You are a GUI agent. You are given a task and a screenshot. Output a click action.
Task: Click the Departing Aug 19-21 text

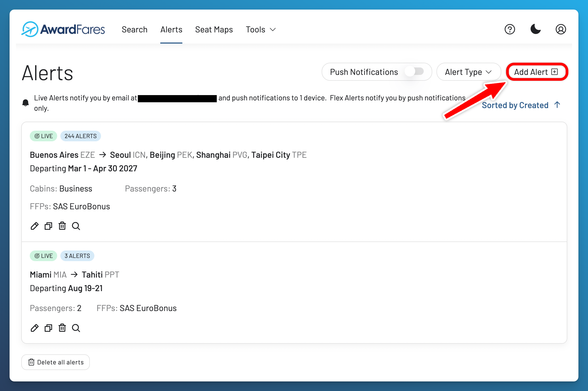coord(66,288)
